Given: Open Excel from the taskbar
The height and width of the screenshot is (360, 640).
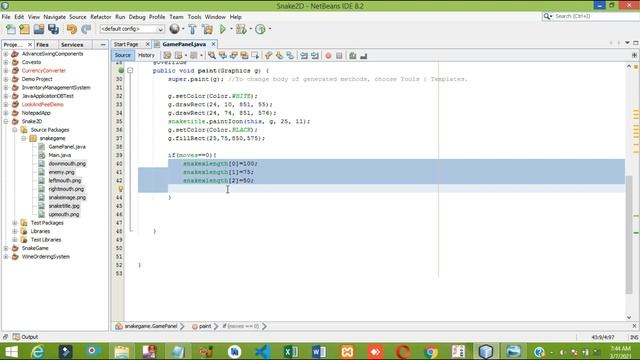Looking at the screenshot, I should pyautogui.click(x=291, y=351).
